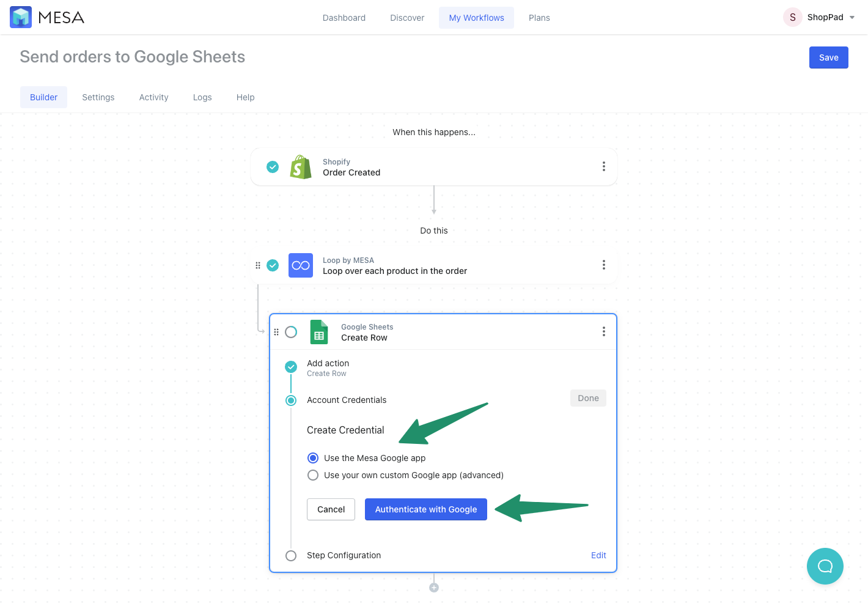Click the Add action completed checkmark
868x609 pixels.
(x=291, y=367)
